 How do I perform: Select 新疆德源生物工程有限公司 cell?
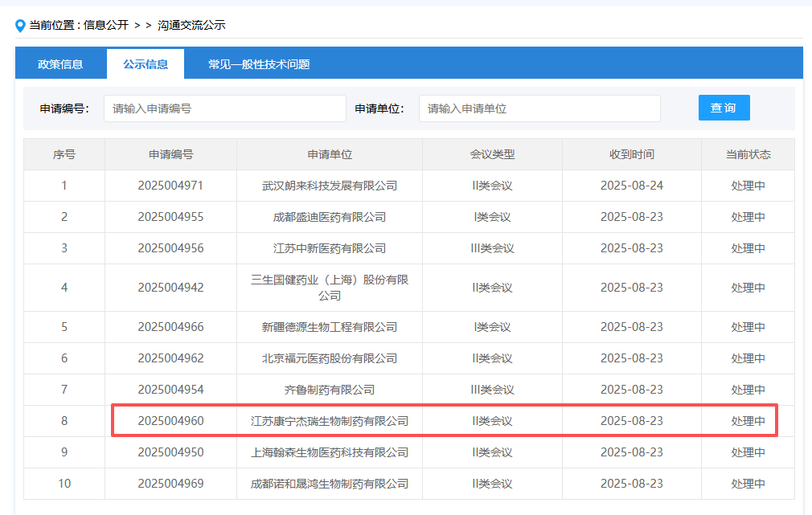pyautogui.click(x=330, y=327)
